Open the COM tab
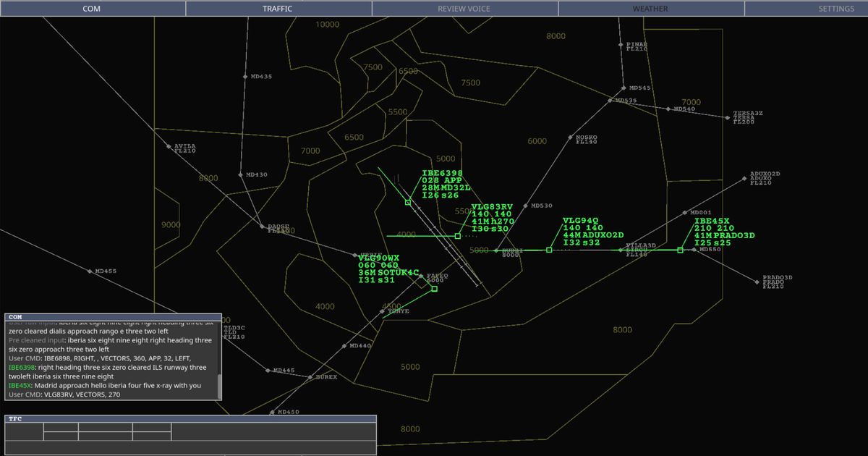The width and height of the screenshot is (868, 456). pyautogui.click(x=93, y=9)
